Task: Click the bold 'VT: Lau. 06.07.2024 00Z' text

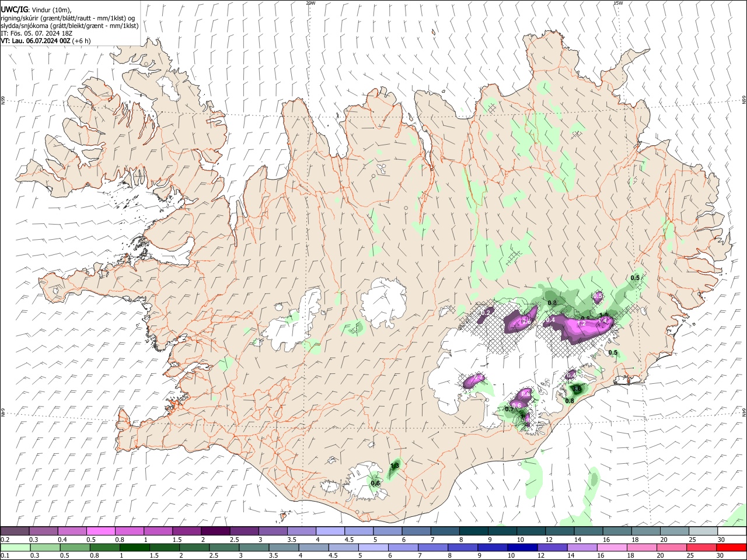Action: tap(36, 41)
